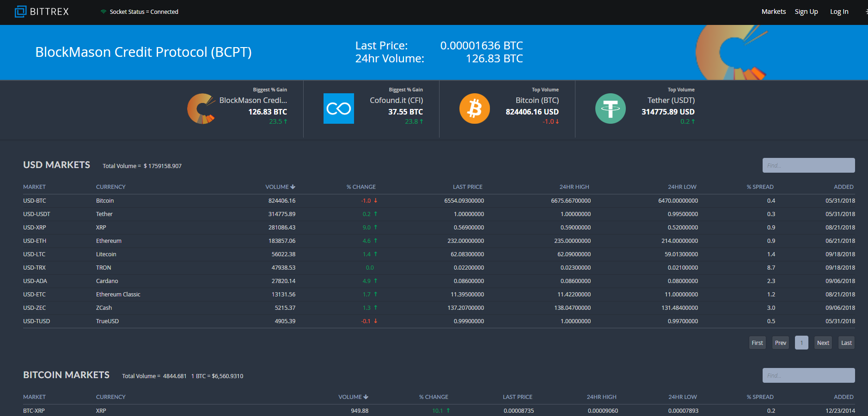
Task: Click the Ethereum Classic currency name
Action: [118, 295]
